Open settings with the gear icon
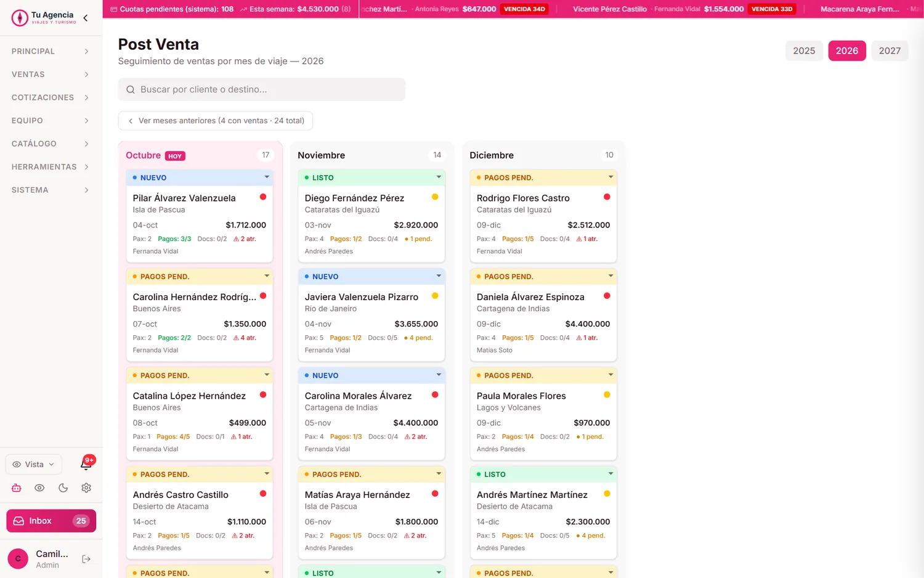The width and height of the screenshot is (924, 578). coord(86,487)
